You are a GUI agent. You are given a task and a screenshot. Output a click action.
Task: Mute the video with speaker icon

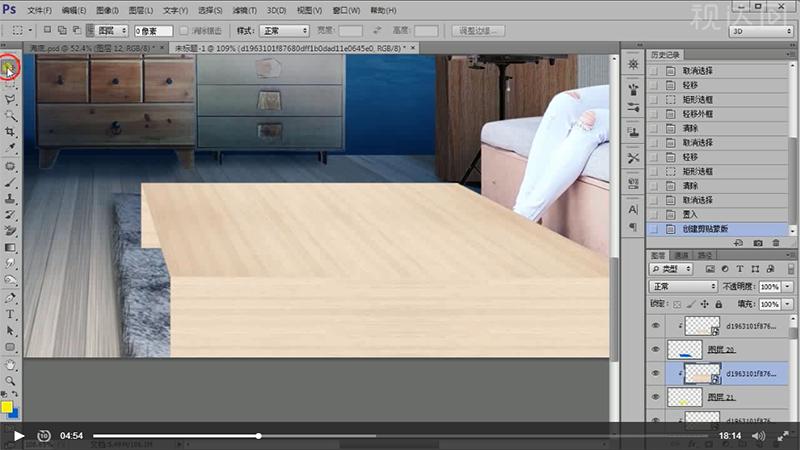pos(759,436)
